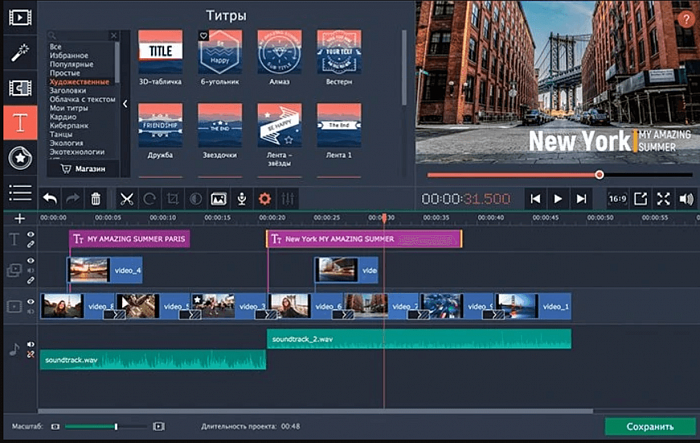Open clip properties gear icon
700x443 pixels.
click(265, 199)
